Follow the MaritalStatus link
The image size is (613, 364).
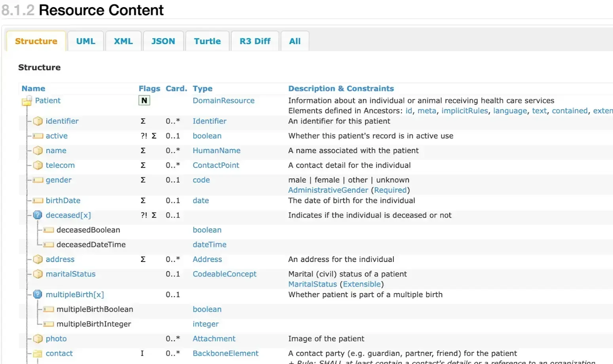312,284
